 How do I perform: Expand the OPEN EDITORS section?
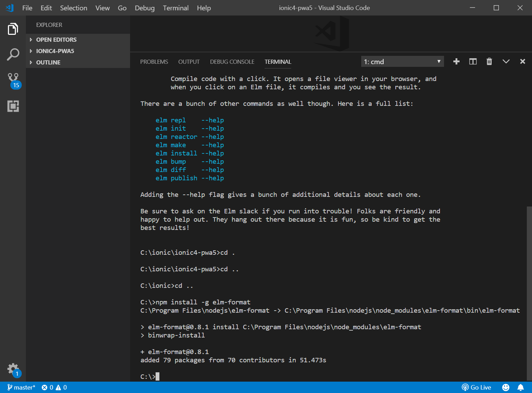click(x=56, y=40)
